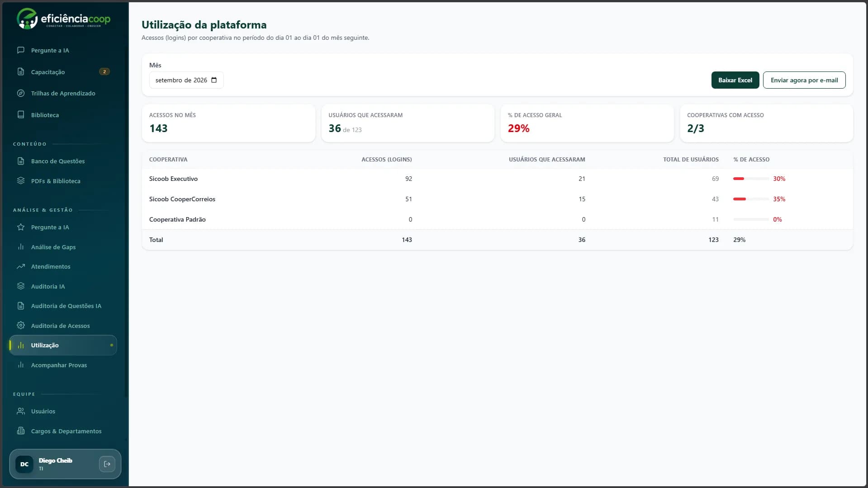Click the logout icon next to Diego Cheib
The height and width of the screenshot is (488, 868).
coord(107,464)
